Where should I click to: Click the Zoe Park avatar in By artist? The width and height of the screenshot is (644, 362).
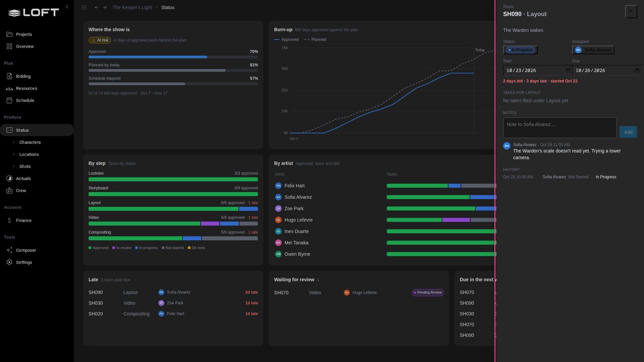point(278,209)
